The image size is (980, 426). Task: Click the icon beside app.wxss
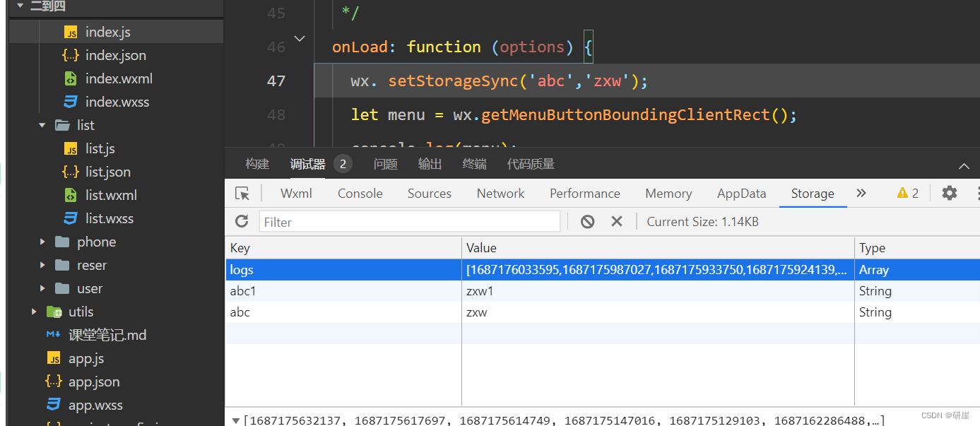coord(54,405)
